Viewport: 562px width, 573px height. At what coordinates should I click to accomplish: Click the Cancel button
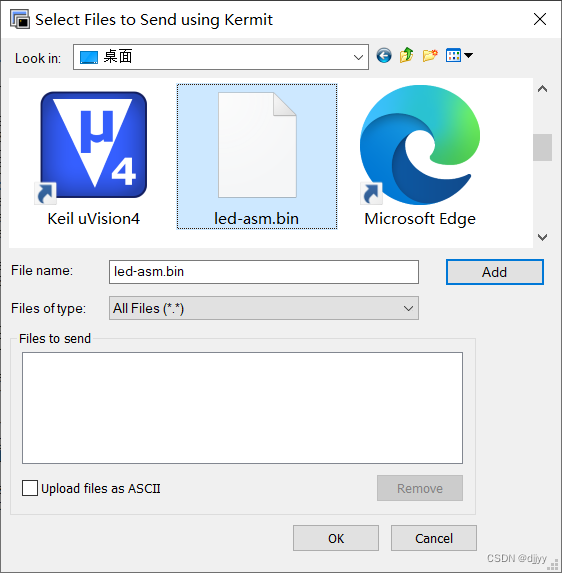click(x=434, y=538)
